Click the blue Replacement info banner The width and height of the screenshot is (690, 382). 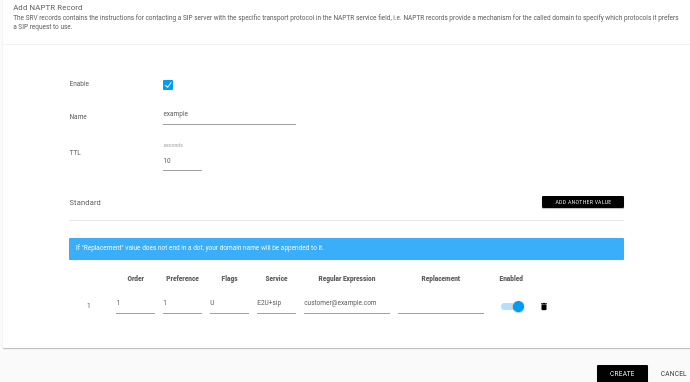346,249
